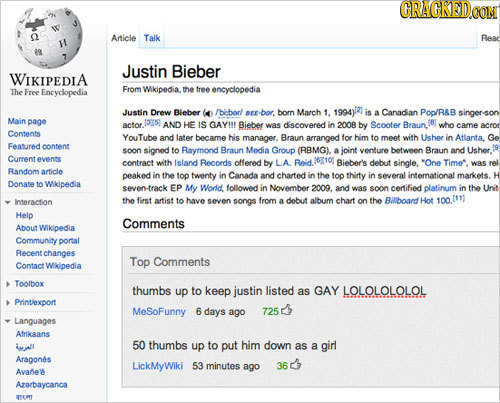Open About Wikipedia link

click(45, 228)
